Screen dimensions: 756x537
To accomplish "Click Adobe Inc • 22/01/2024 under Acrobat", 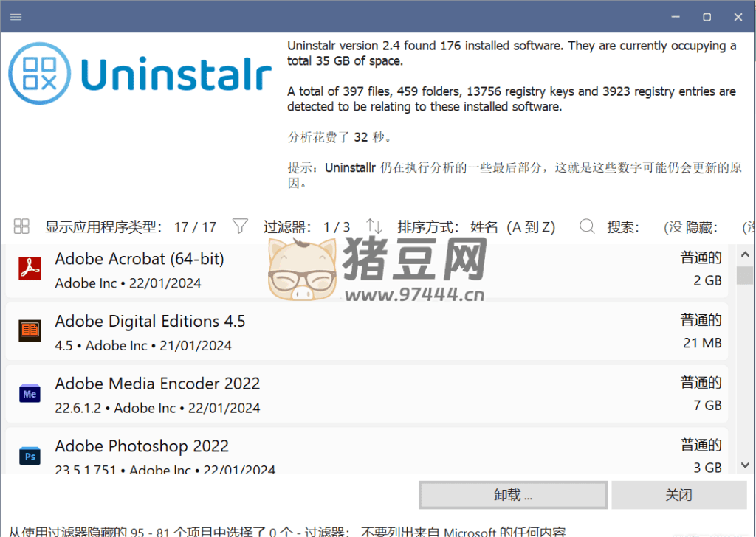I will (x=128, y=283).
